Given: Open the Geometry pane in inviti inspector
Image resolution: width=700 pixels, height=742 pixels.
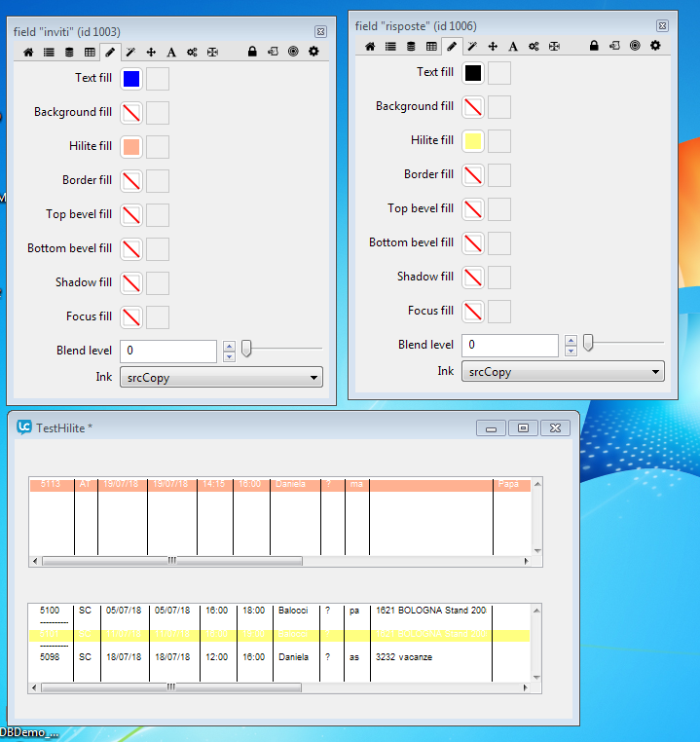Looking at the screenshot, I should click(x=212, y=52).
